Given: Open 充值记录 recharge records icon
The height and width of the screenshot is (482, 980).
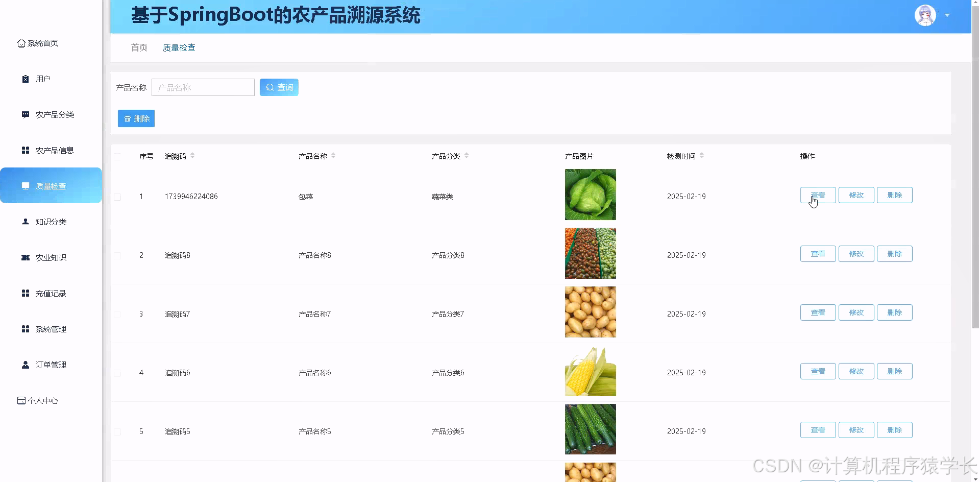Looking at the screenshot, I should (x=25, y=293).
